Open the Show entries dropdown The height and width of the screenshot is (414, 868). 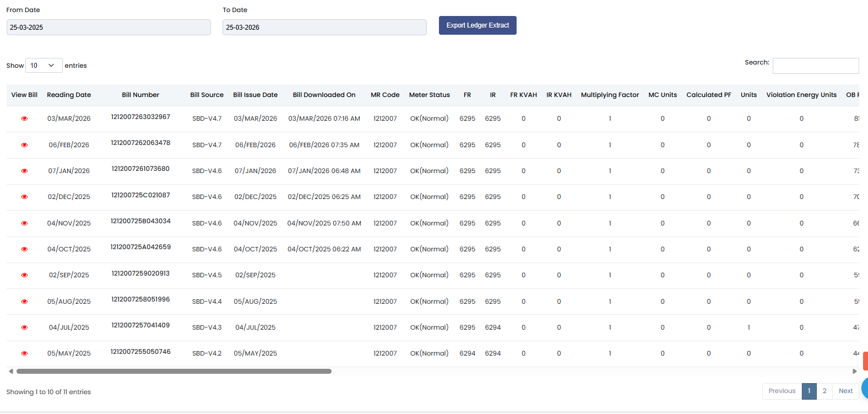44,66
